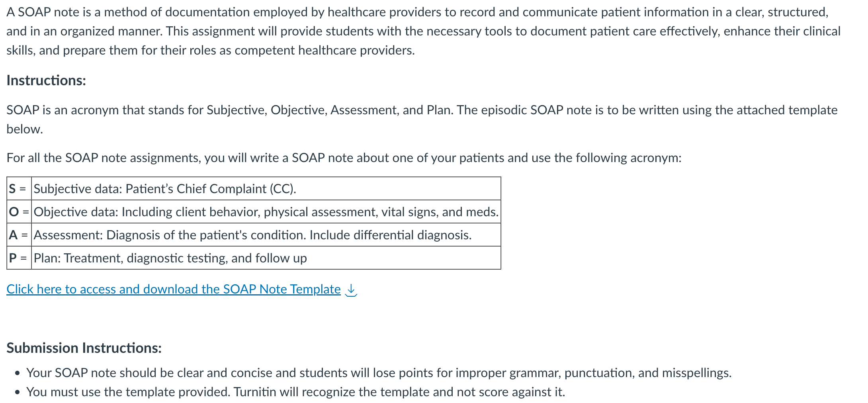
Task: Select the 'O =' table cell
Action: [19, 212]
